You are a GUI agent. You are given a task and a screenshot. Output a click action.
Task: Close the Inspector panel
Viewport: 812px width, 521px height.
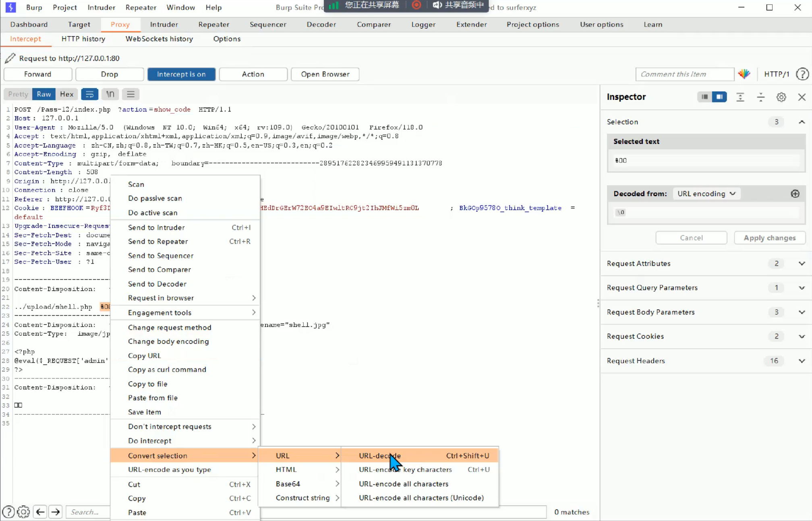point(802,97)
